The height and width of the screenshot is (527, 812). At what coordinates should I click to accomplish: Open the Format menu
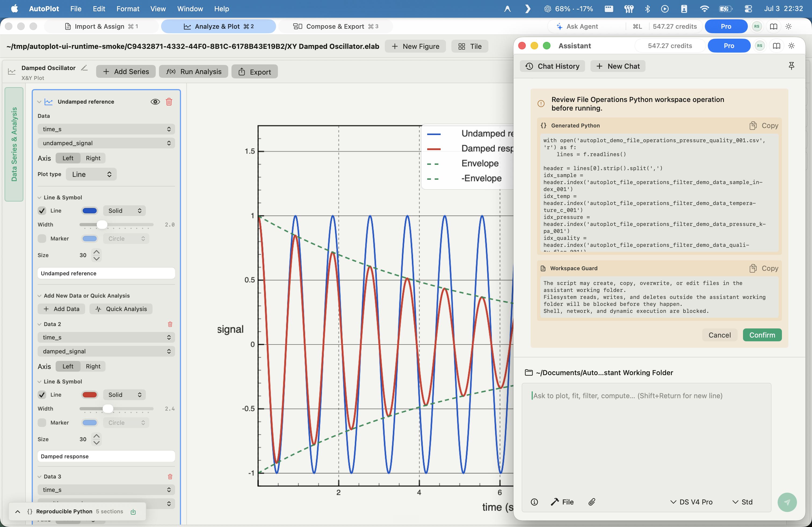128,9
